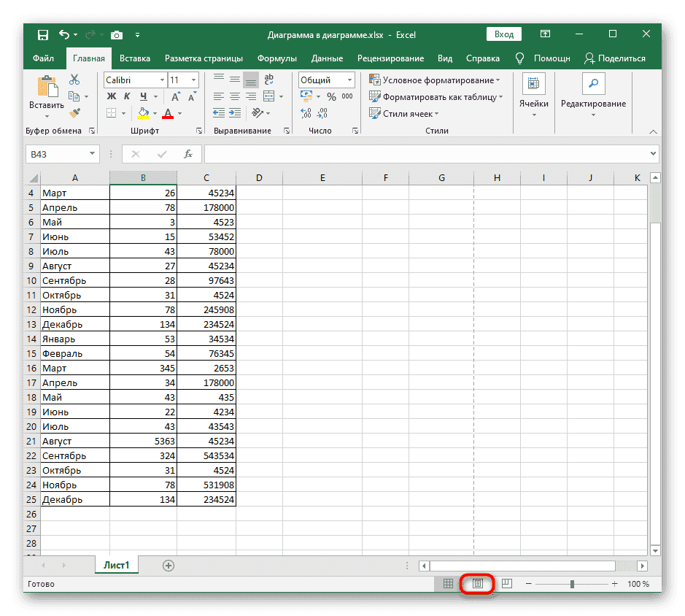
Task: Click the Поделиться share button
Action: 615,58
